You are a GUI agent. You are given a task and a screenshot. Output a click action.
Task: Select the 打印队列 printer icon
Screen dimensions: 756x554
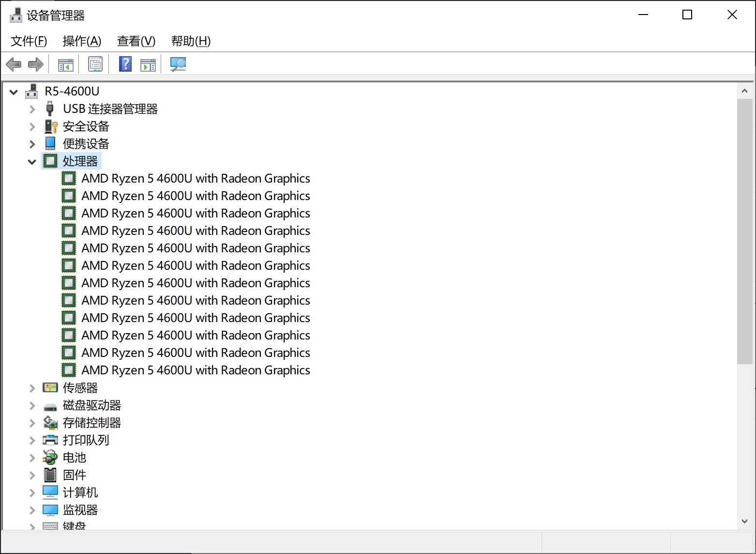[x=50, y=440]
